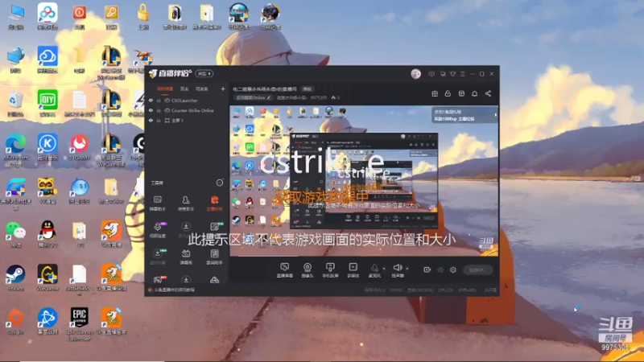Open the microphone options dropdown arrow
Viewport: 644px width, 362px height.
(x=384, y=269)
